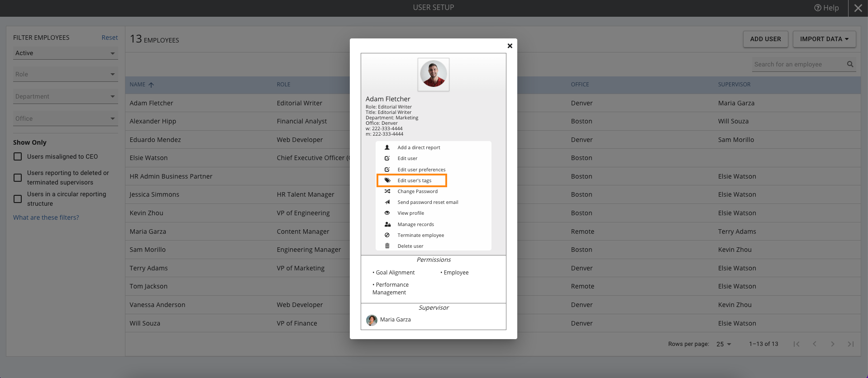Click Terry Adams in the Name column
The height and width of the screenshot is (378, 868).
tap(148, 268)
